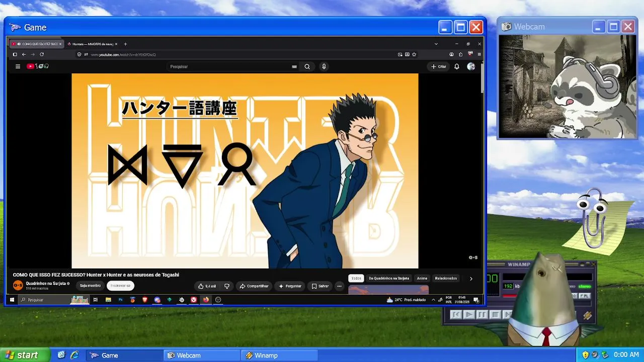The image size is (644, 362).
Task: Open File Explorer on the inner taskbar
Action: tap(108, 300)
